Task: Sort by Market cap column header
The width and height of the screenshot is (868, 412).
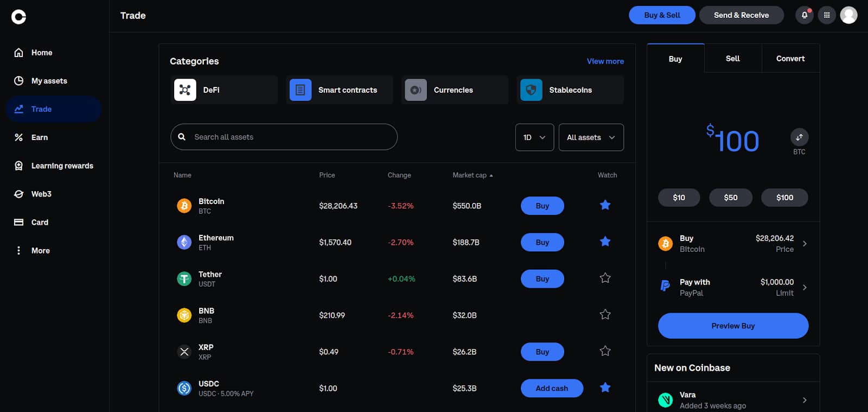Action: [473, 175]
